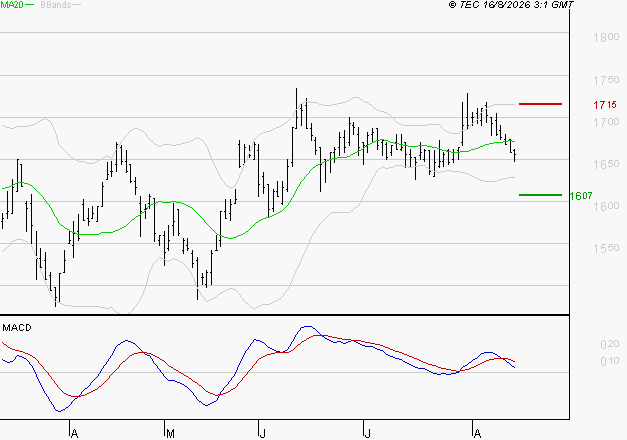Click the last 'A' month axis label
This screenshot has height=440, width=627.
click(477, 433)
